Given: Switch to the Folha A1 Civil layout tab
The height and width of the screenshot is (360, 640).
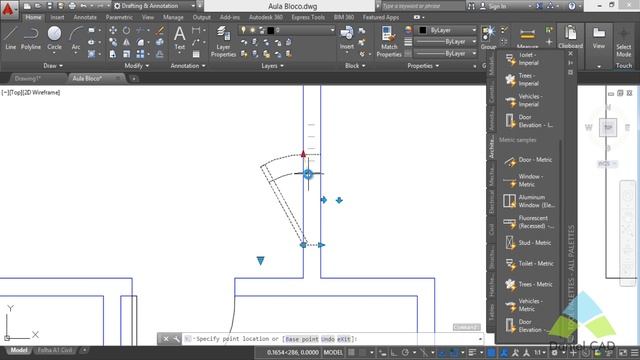Looking at the screenshot, I should [55, 350].
